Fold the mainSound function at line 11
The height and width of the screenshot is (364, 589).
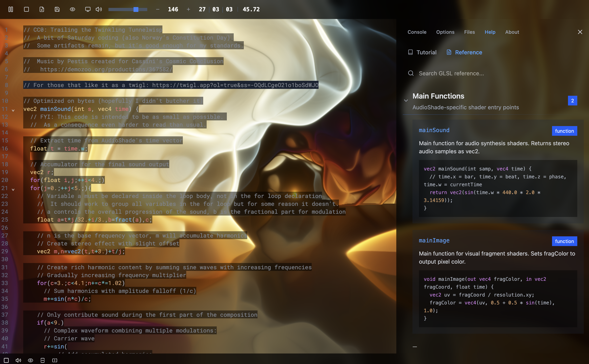(x=13, y=110)
